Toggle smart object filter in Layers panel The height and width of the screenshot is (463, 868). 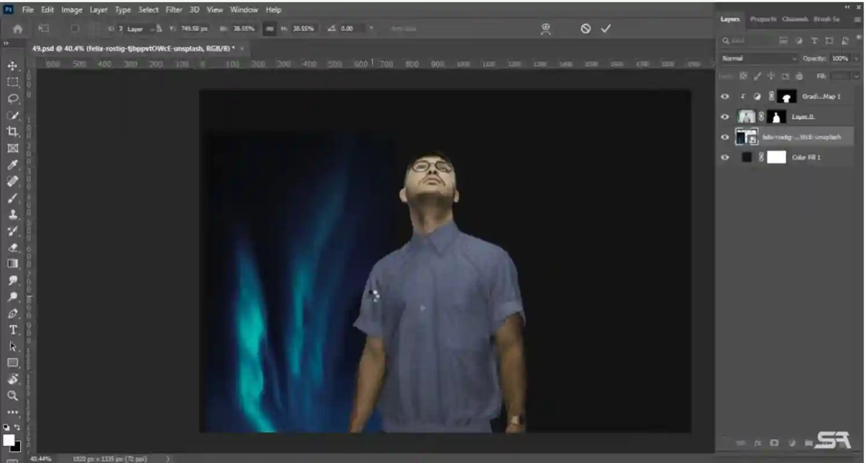[x=845, y=41]
